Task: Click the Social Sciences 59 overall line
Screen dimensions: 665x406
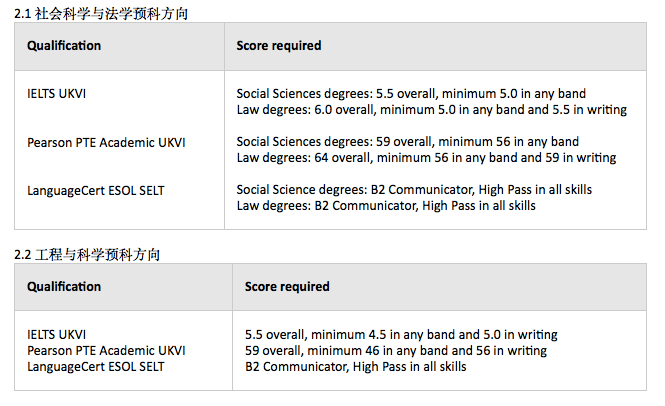Action: click(x=407, y=142)
